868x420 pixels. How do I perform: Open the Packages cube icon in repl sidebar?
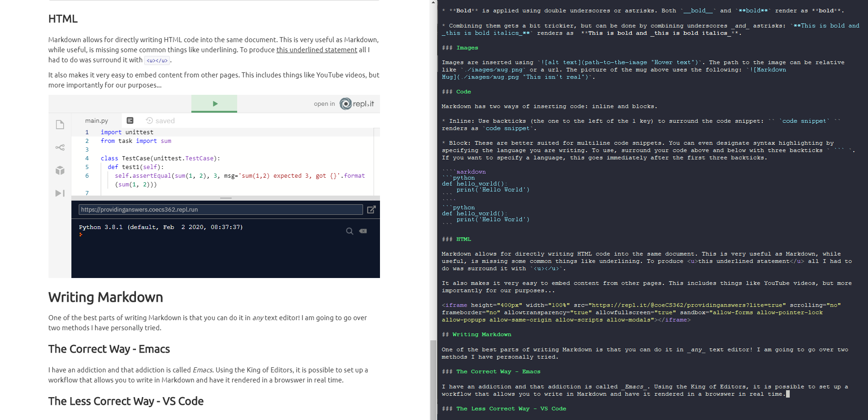[x=60, y=170]
